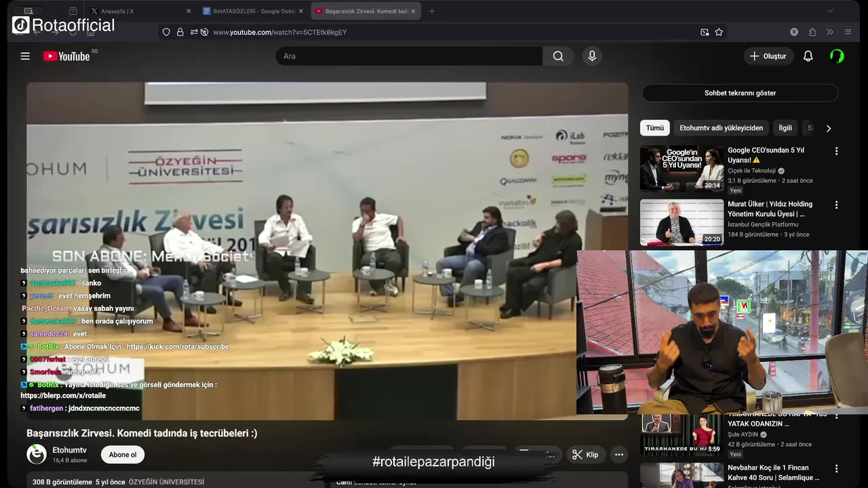Open the Etohumtv channel name link
Viewport: 868px width, 488px height.
tap(69, 450)
